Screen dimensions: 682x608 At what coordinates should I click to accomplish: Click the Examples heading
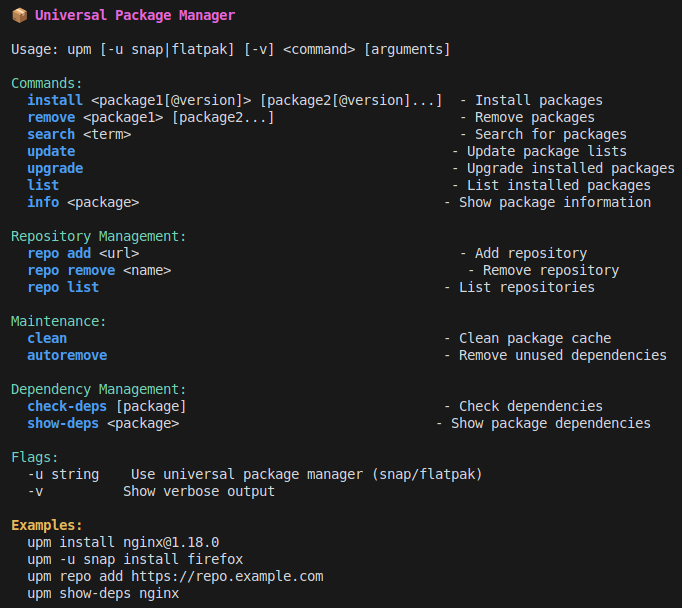click(47, 525)
